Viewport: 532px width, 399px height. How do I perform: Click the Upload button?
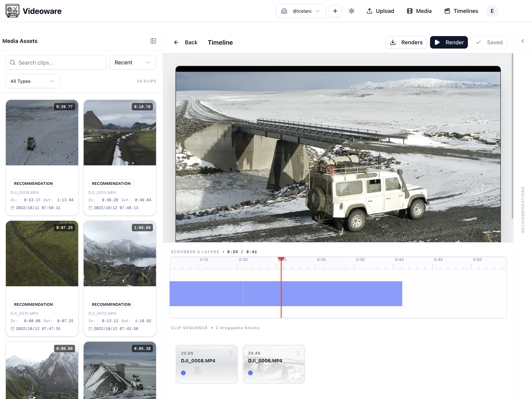[380, 11]
